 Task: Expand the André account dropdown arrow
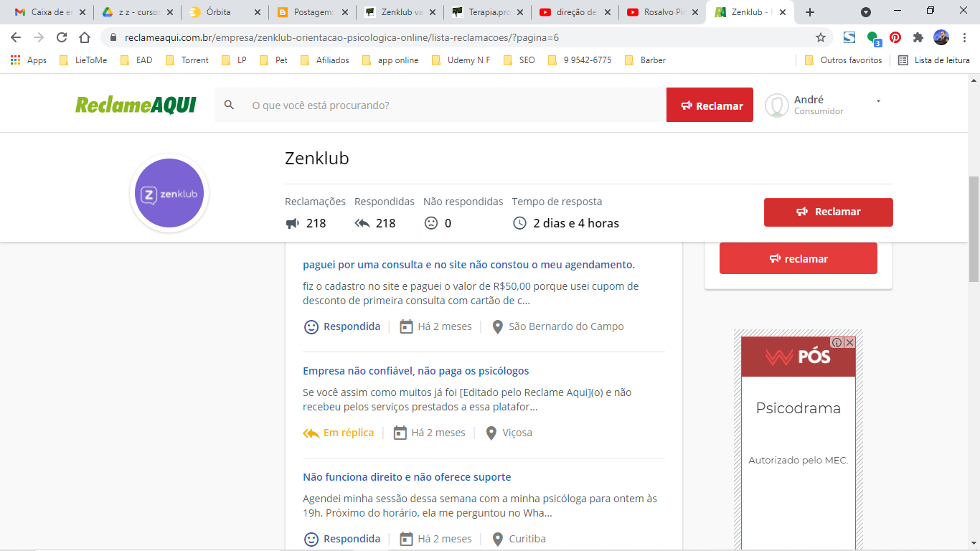[x=878, y=101]
